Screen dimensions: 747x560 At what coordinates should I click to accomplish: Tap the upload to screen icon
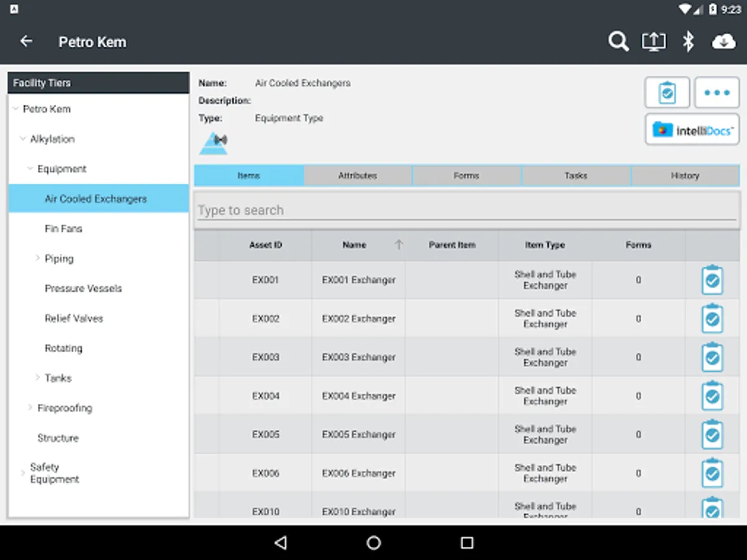click(x=654, y=42)
